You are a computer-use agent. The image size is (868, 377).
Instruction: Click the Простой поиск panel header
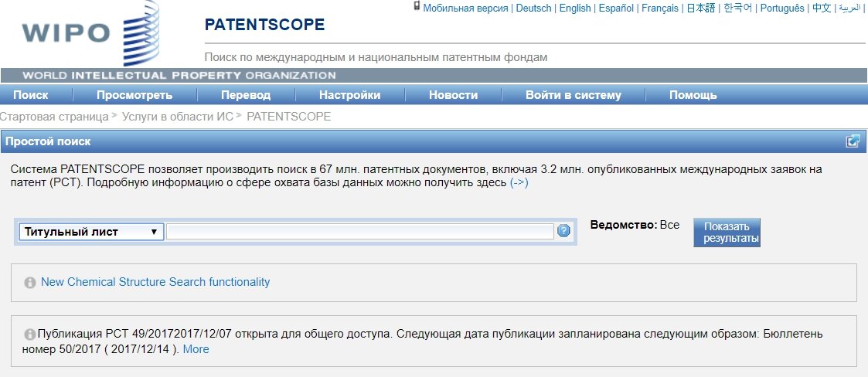[x=434, y=141]
